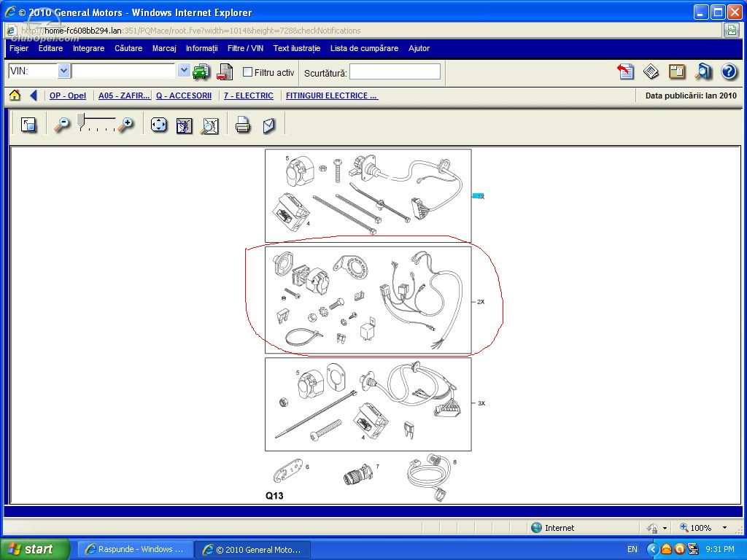This screenshot has width=747, height=560.
Task: Click the detach illustration window icon
Action: click(28, 125)
